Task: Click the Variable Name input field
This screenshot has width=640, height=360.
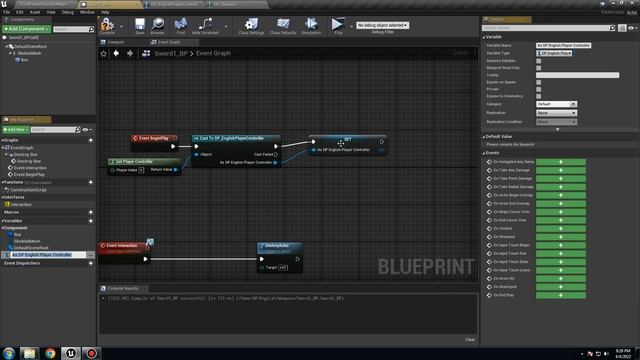Action: pyautogui.click(x=563, y=45)
